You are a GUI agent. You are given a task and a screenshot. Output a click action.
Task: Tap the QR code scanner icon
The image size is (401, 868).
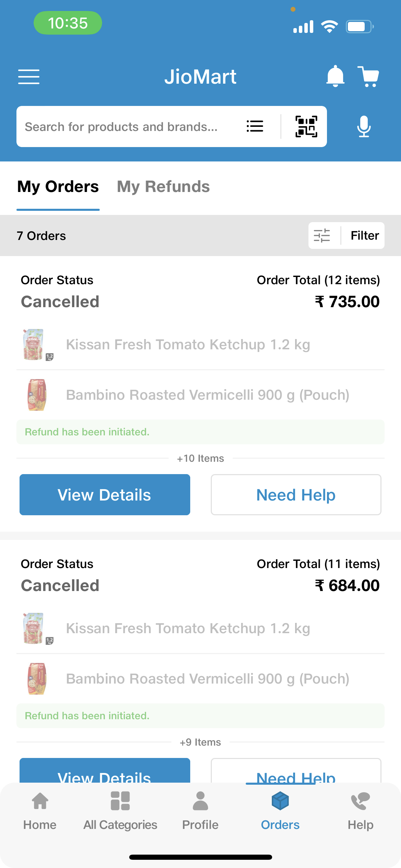point(306,126)
